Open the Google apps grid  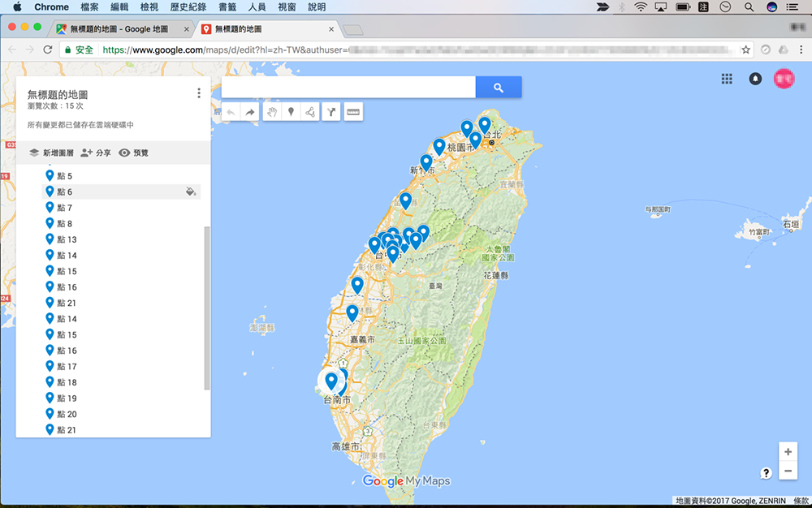point(727,79)
